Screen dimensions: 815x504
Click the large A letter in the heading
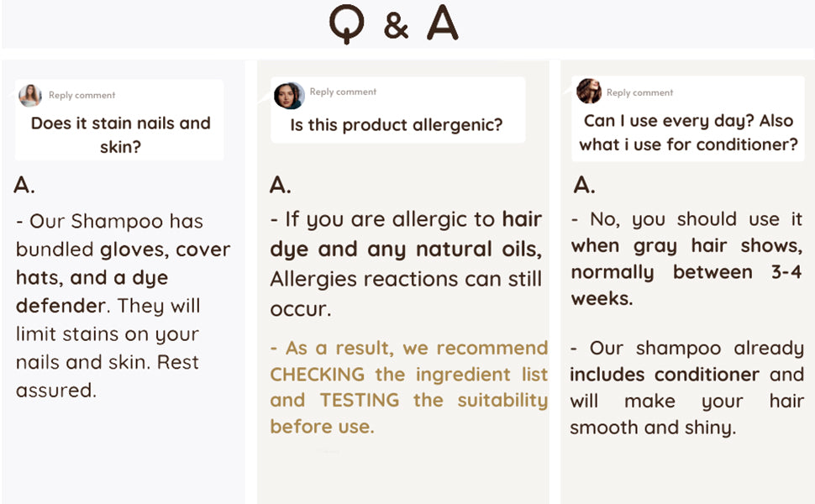coord(442,25)
